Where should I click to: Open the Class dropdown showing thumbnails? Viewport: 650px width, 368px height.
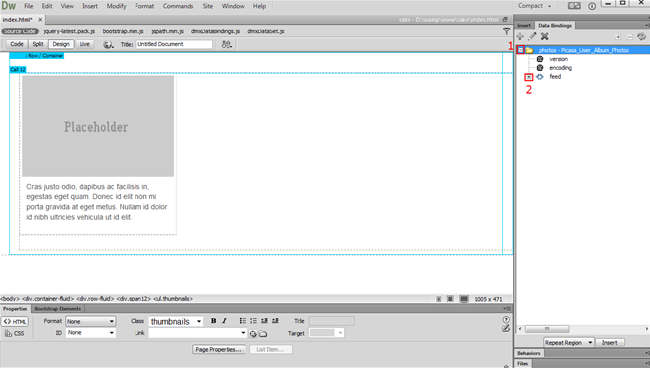(x=176, y=322)
